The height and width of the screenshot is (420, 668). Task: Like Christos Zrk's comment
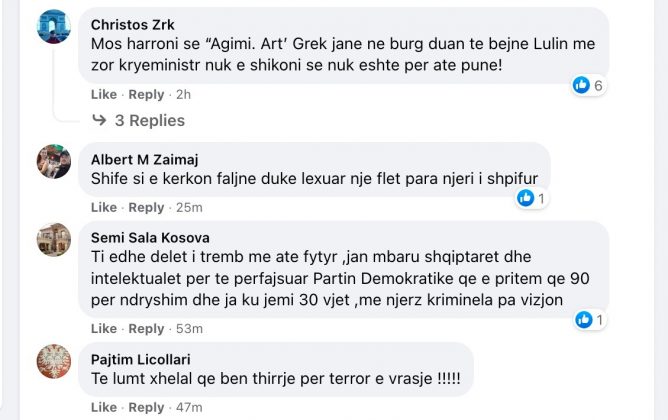(x=104, y=95)
